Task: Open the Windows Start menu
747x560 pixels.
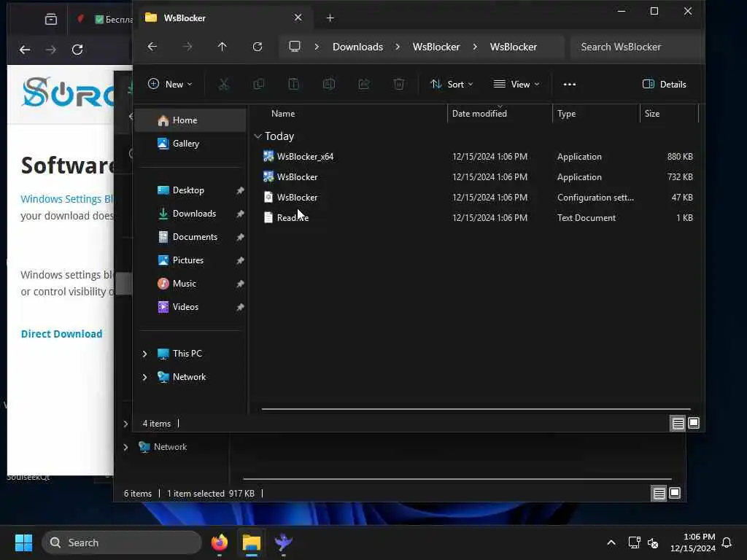Action: 23,542
